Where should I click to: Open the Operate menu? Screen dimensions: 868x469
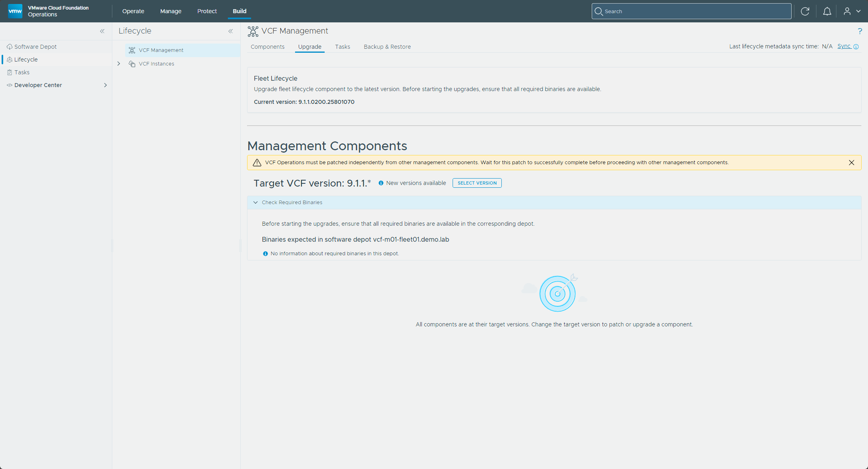(133, 11)
